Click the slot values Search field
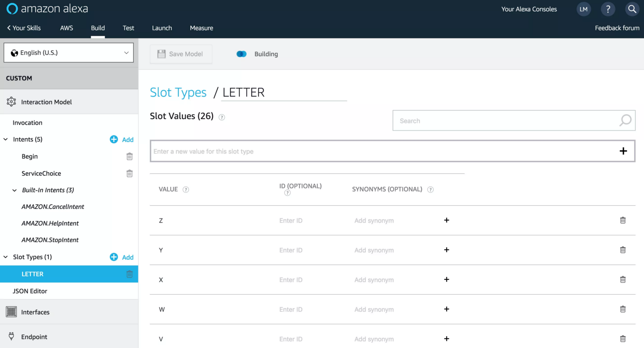 click(x=507, y=121)
